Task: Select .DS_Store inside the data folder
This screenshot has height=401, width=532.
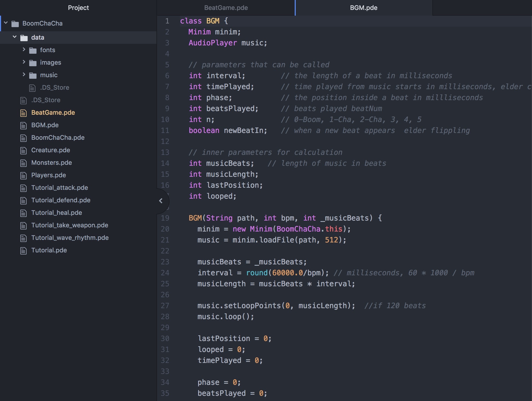Action: (x=55, y=87)
